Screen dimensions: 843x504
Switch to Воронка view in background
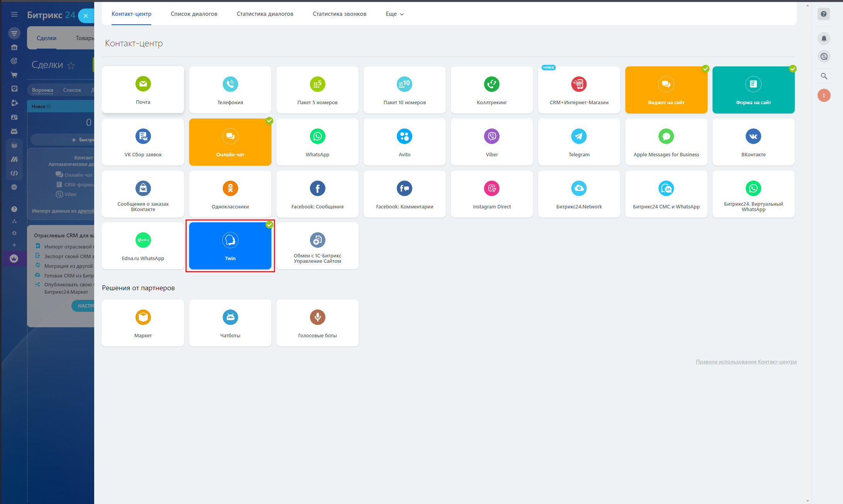pos(42,90)
